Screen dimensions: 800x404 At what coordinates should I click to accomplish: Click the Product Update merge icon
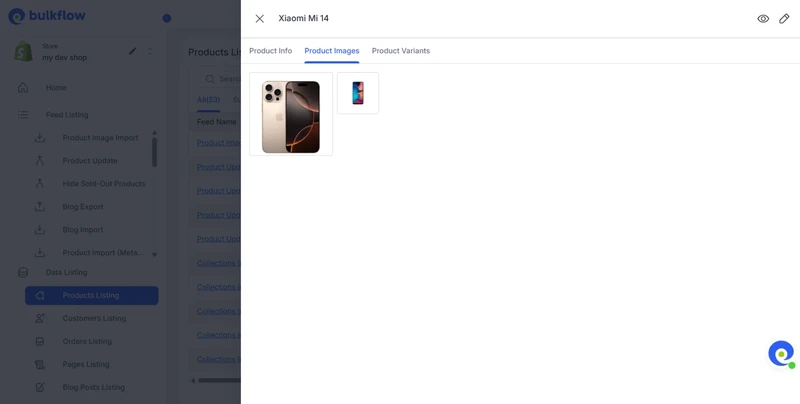pyautogui.click(x=40, y=161)
